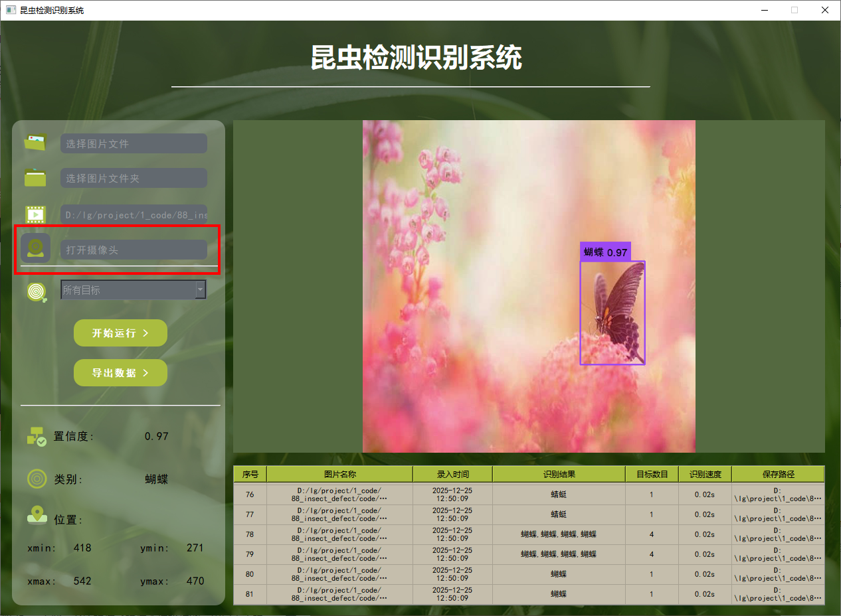
Task: Select the 选择图片文件夹 input field
Action: pos(134,178)
